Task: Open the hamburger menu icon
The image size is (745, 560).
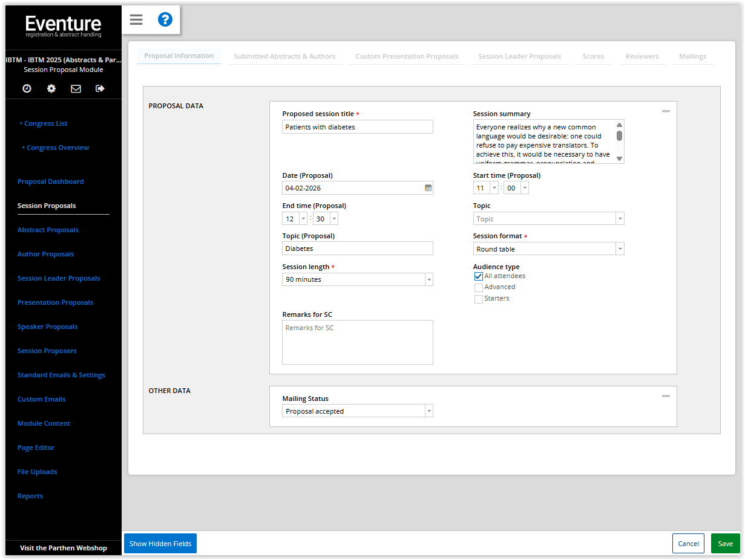Action: [x=136, y=19]
